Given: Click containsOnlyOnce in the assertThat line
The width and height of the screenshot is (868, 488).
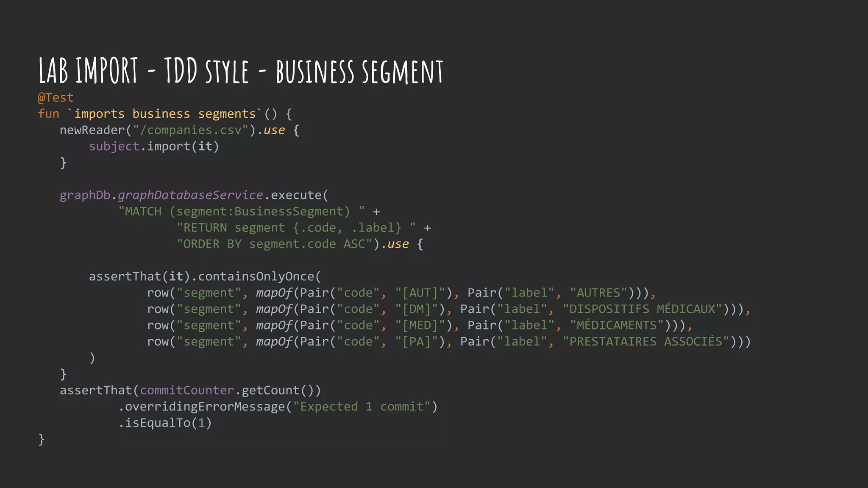Looking at the screenshot, I should 256,277.
